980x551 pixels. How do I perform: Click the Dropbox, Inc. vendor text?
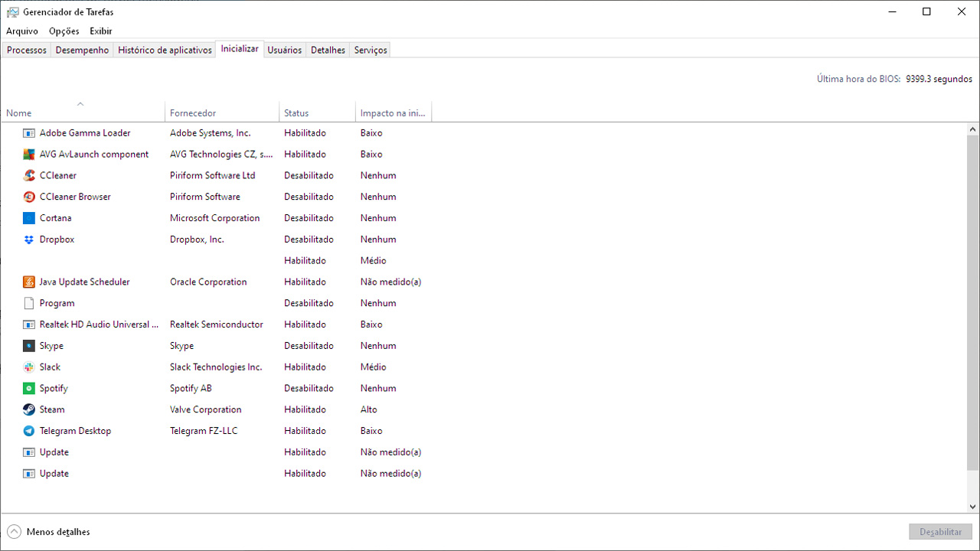pyautogui.click(x=197, y=240)
